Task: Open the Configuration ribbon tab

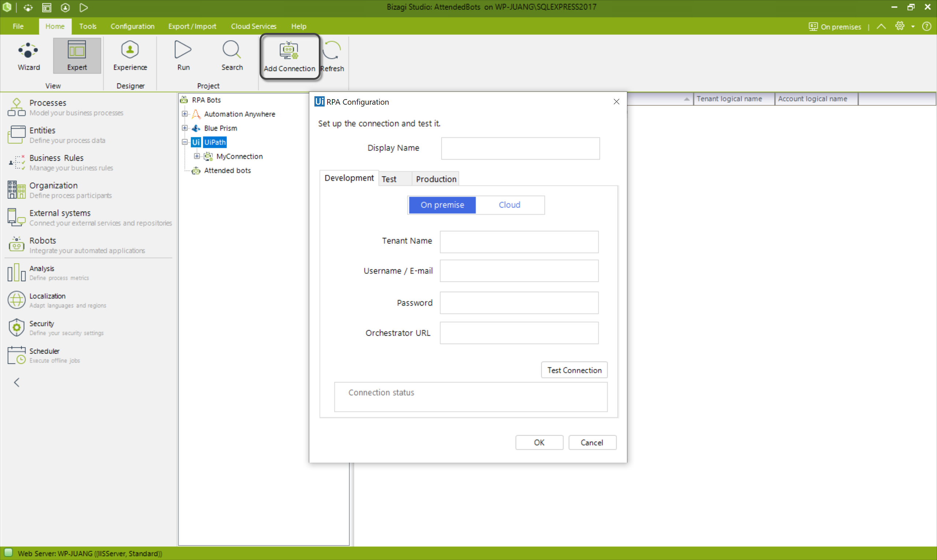Action: coord(132,26)
